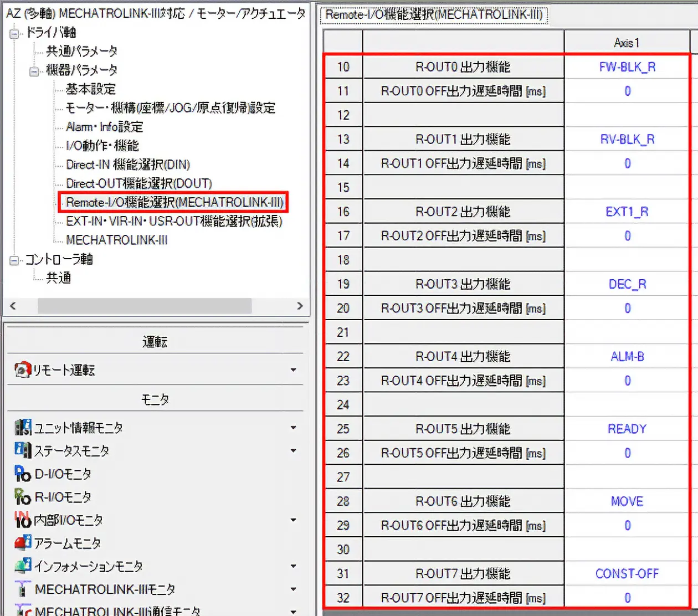The height and width of the screenshot is (616, 698).
Task: Click the コントローラ軸 tree label
Action: pos(59,259)
